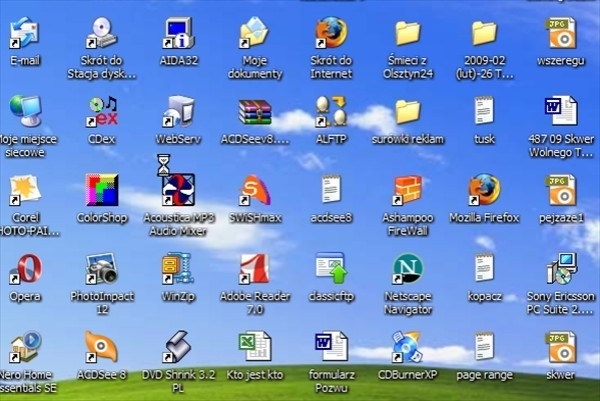600x401 pixels.
Task: Launch the ACDSee 8 shortcut icon
Action: [x=102, y=347]
